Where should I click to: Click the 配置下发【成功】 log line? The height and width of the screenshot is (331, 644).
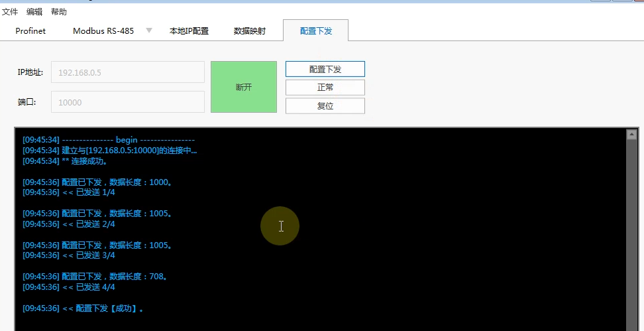pyautogui.click(x=83, y=308)
